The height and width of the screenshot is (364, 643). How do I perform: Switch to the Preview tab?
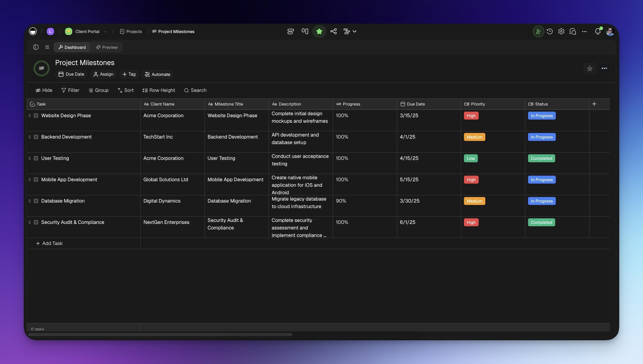[106, 47]
